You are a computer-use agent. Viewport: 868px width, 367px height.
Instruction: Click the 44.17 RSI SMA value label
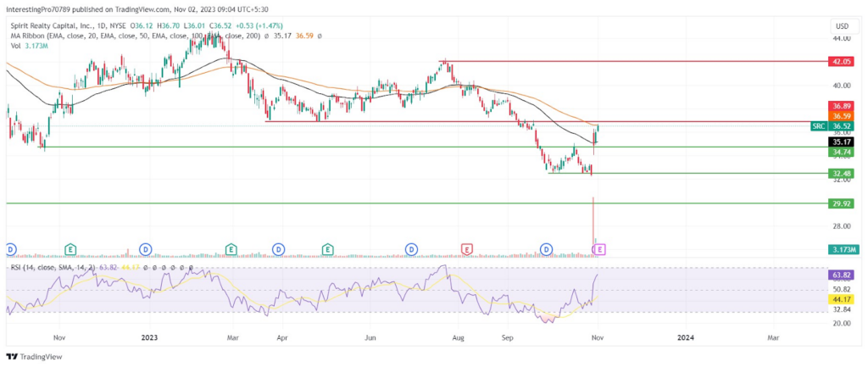click(842, 299)
